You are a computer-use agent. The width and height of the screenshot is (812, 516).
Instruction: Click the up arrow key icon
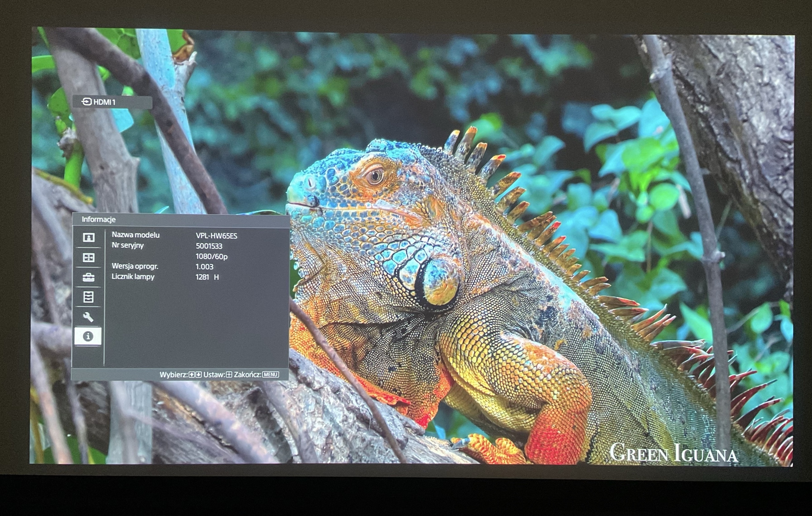pyautogui.click(x=192, y=374)
